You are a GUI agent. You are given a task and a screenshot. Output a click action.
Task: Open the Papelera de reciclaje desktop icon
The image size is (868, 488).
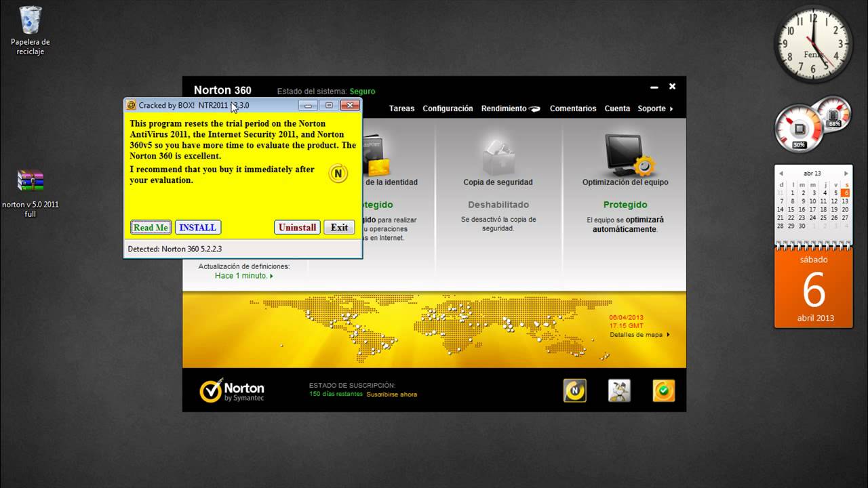31,30
